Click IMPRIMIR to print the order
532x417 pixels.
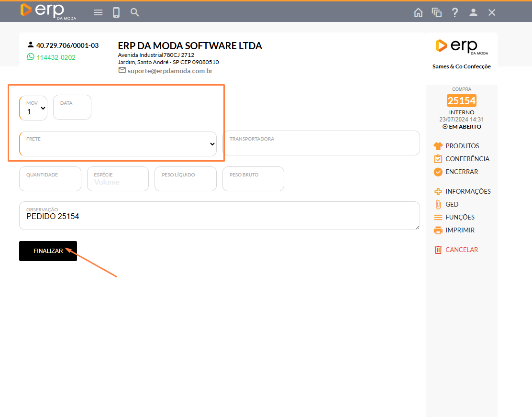click(x=460, y=230)
